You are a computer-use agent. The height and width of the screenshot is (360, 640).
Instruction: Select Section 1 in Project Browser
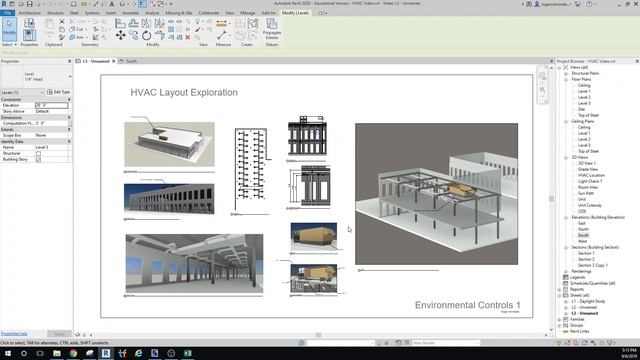click(586, 253)
